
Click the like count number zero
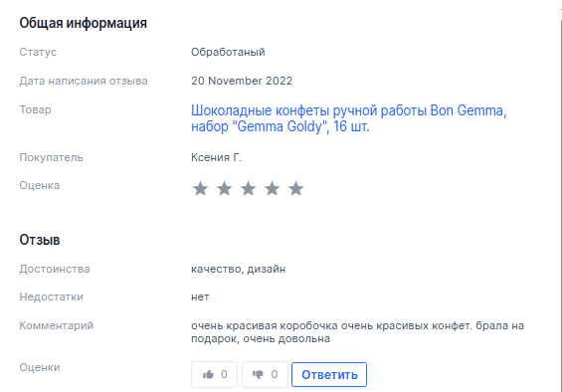tap(224, 374)
